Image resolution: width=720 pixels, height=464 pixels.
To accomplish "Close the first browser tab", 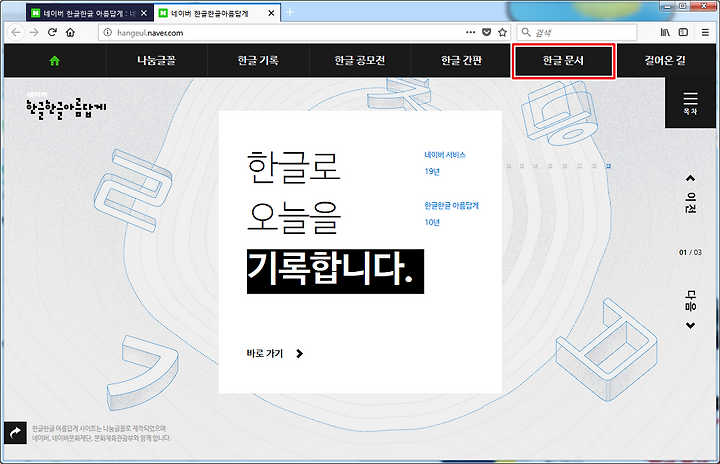I will [x=144, y=13].
